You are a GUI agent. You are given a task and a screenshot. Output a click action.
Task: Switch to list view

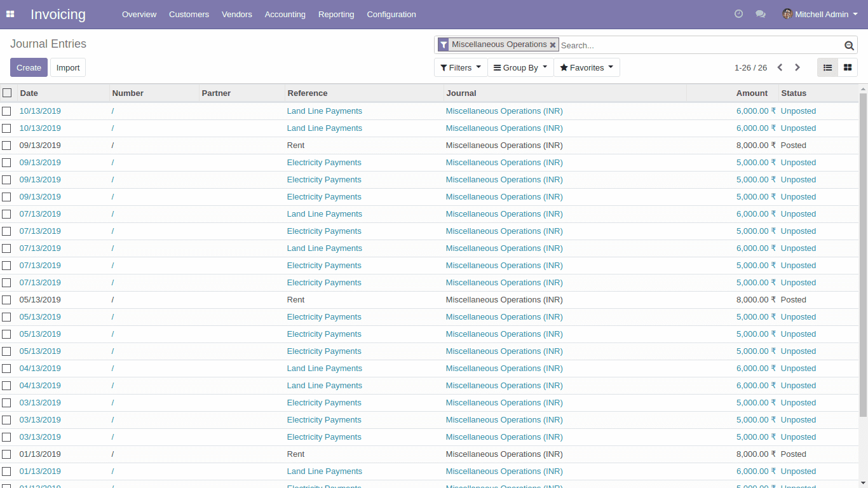pos(827,67)
